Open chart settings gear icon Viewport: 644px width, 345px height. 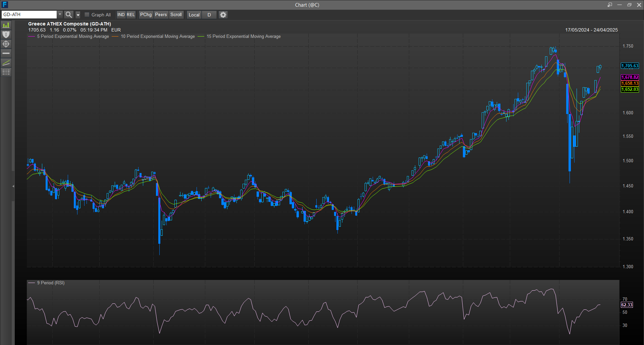[223, 15]
